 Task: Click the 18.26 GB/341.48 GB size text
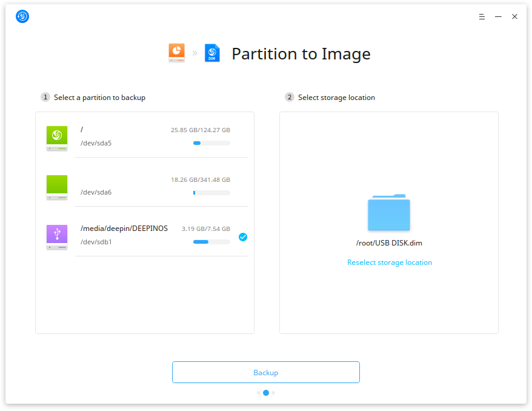(x=201, y=179)
